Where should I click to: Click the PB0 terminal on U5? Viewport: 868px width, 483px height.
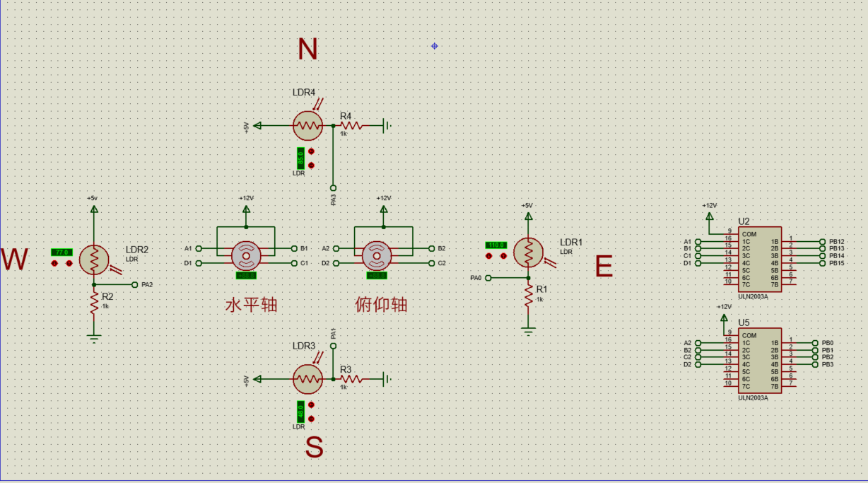point(815,343)
